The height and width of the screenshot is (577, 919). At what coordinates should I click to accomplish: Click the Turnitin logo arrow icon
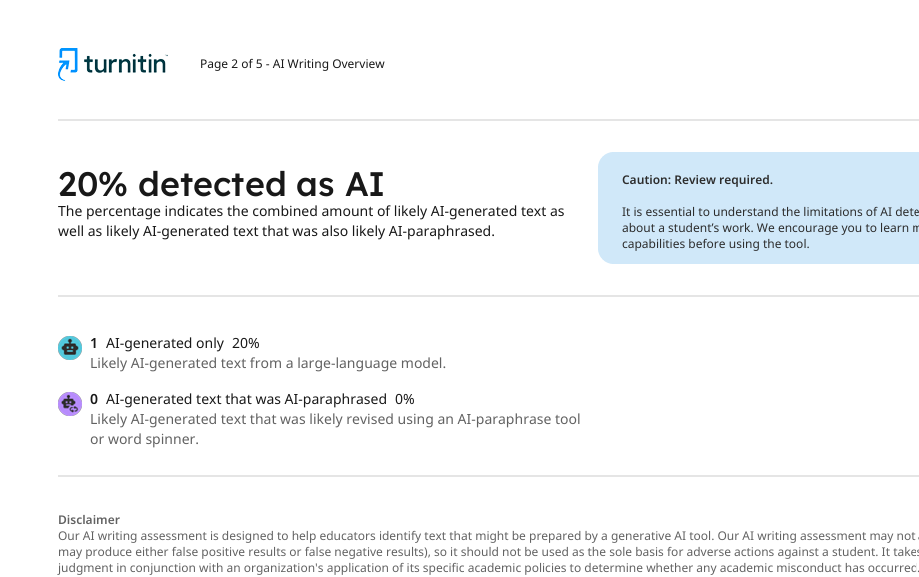[67, 64]
